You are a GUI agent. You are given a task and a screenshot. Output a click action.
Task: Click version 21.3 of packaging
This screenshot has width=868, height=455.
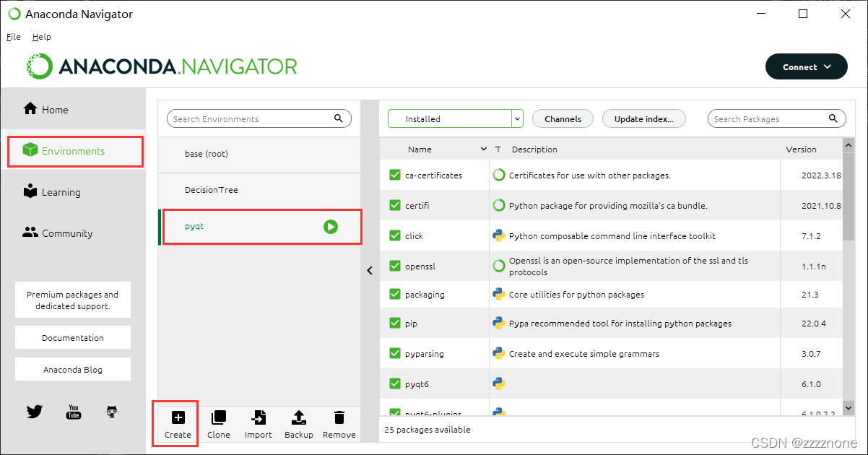[x=810, y=295]
